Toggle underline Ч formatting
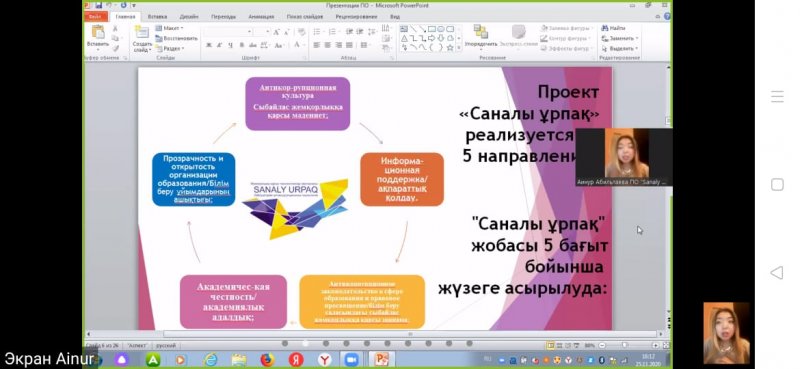800x369 pixels. pyautogui.click(x=230, y=45)
